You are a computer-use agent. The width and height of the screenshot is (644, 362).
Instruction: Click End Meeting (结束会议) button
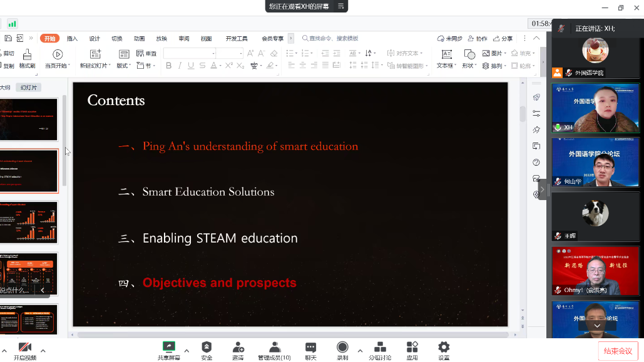point(618,351)
